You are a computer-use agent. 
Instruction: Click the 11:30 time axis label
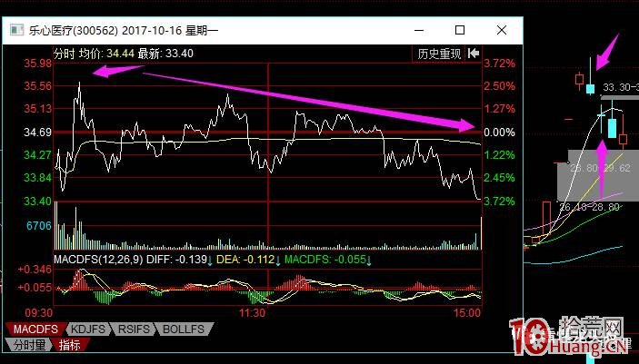click(x=253, y=313)
